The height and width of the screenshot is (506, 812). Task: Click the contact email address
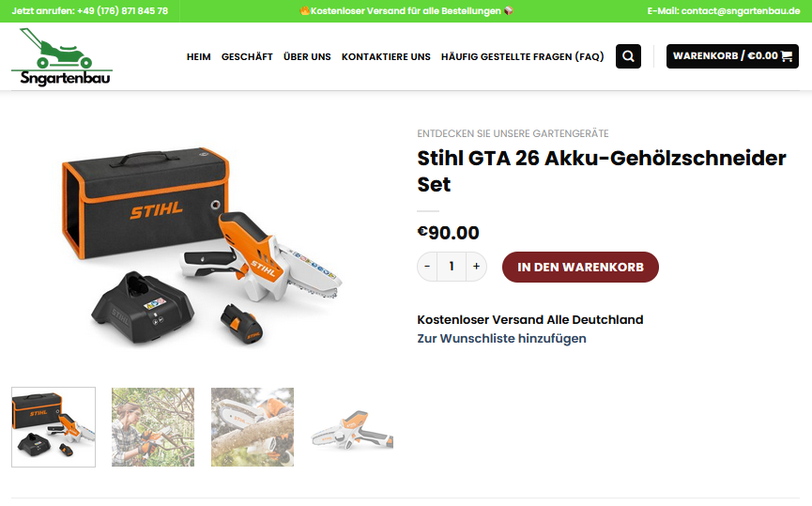pyautogui.click(x=741, y=11)
